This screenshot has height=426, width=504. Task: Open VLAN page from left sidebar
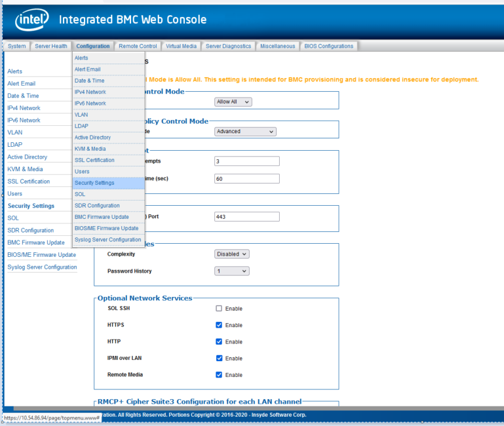point(15,132)
